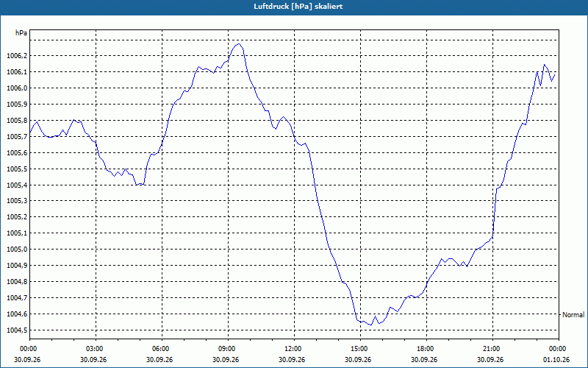Click the hPa unit label
Viewport: 588px width, 368px height.
click(x=21, y=33)
